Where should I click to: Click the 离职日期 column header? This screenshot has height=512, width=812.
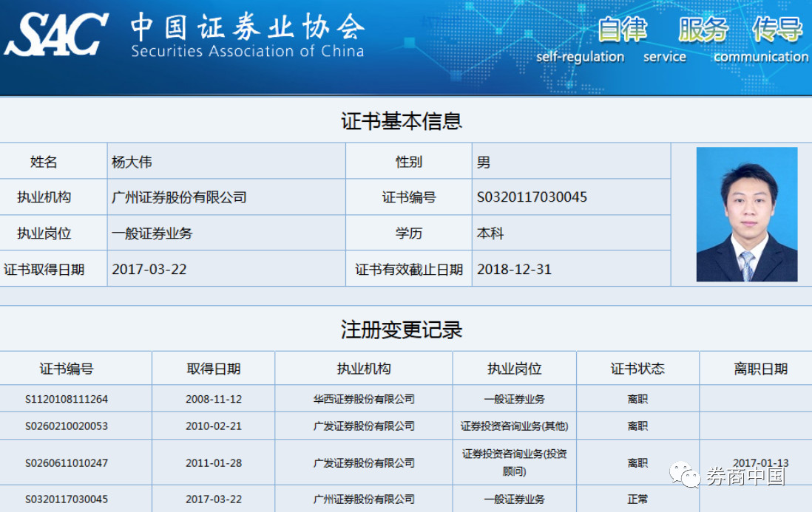point(761,369)
